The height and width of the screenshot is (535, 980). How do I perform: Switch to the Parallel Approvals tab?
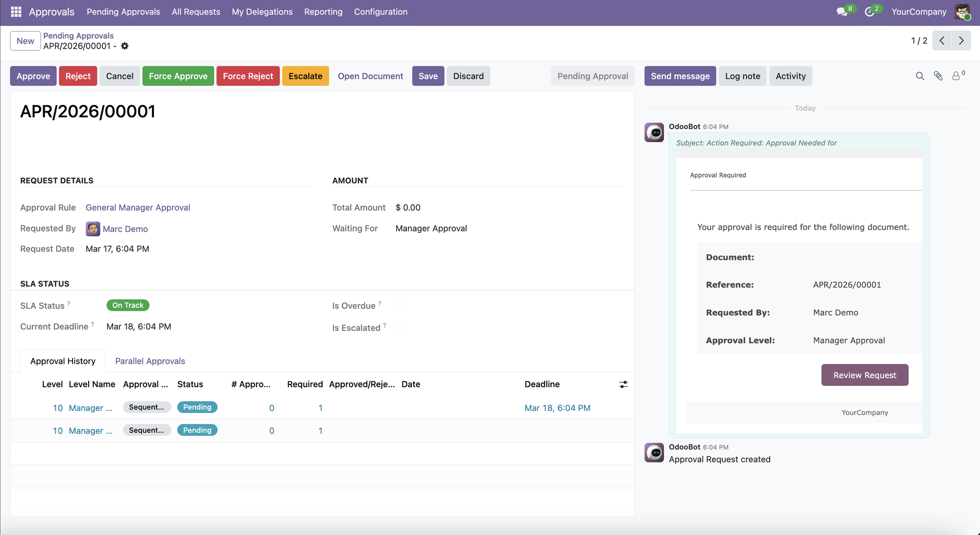[150, 361]
